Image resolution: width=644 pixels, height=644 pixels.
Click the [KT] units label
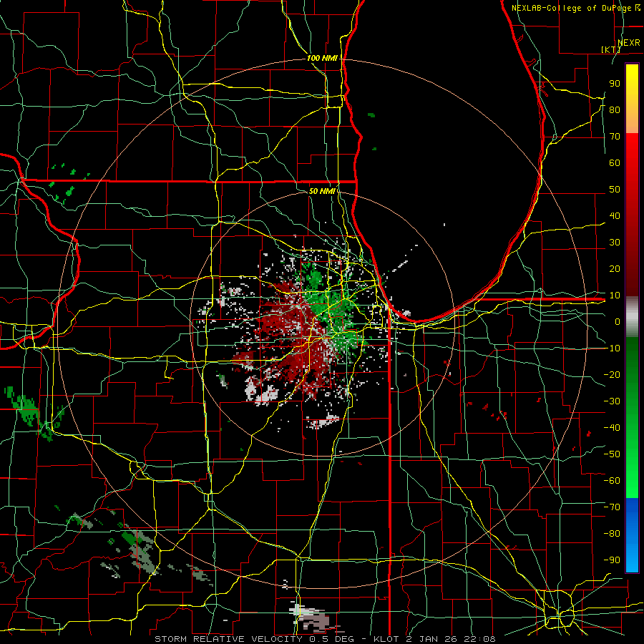pyautogui.click(x=611, y=49)
